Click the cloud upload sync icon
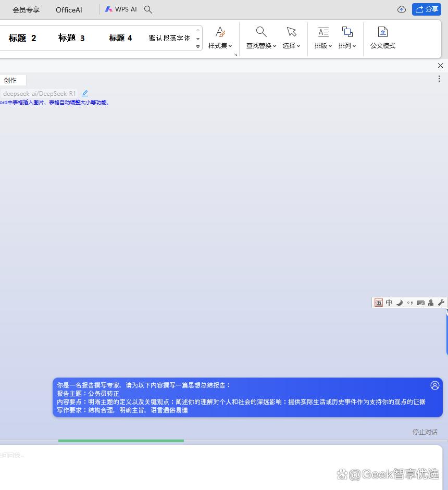The width and height of the screenshot is (448, 490). (402, 9)
